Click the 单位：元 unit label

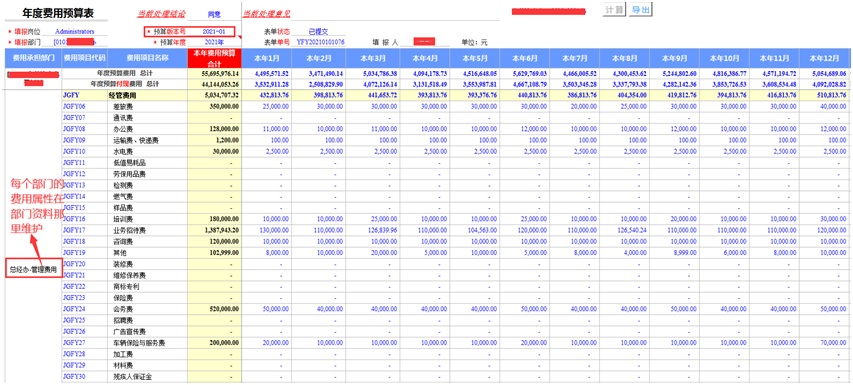[x=474, y=41]
